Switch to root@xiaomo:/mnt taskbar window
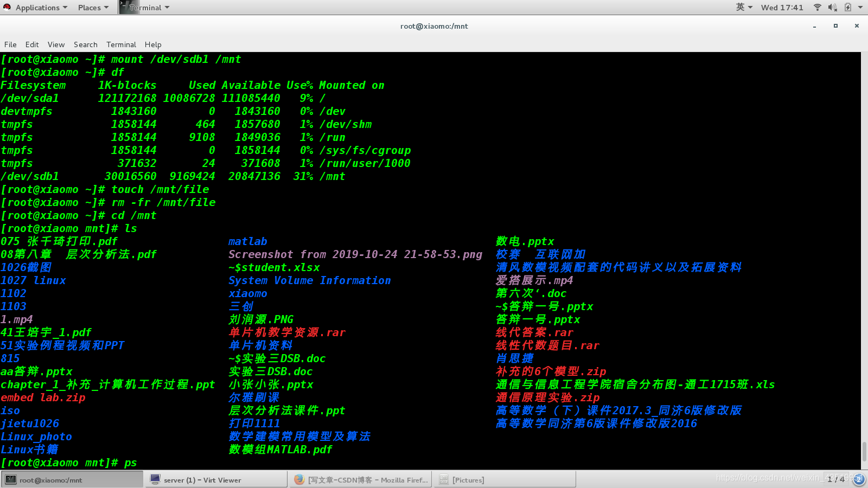The image size is (868, 488). [x=72, y=479]
